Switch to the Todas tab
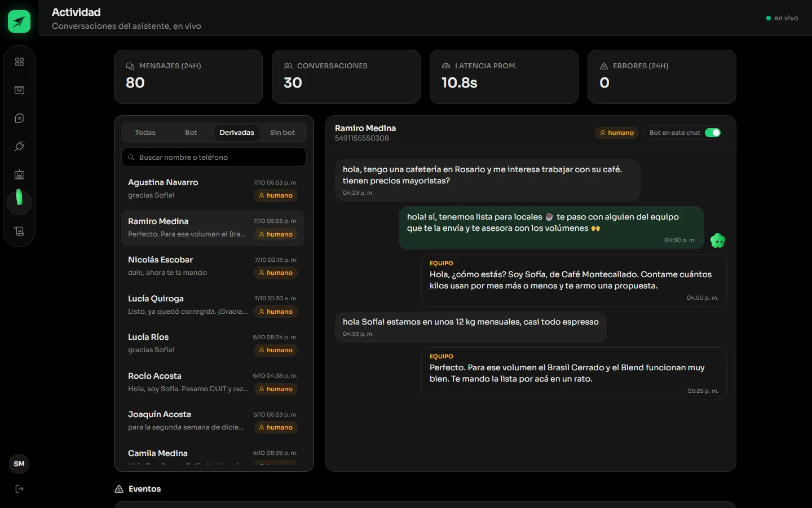Viewport: 812px width, 508px height. [x=145, y=133]
